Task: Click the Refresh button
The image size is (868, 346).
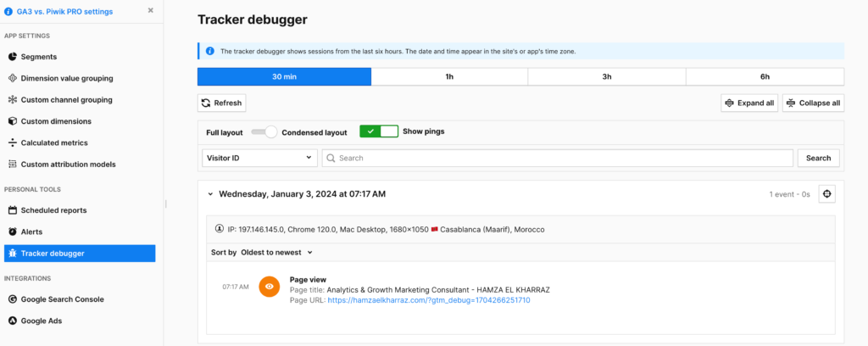Action: point(221,103)
